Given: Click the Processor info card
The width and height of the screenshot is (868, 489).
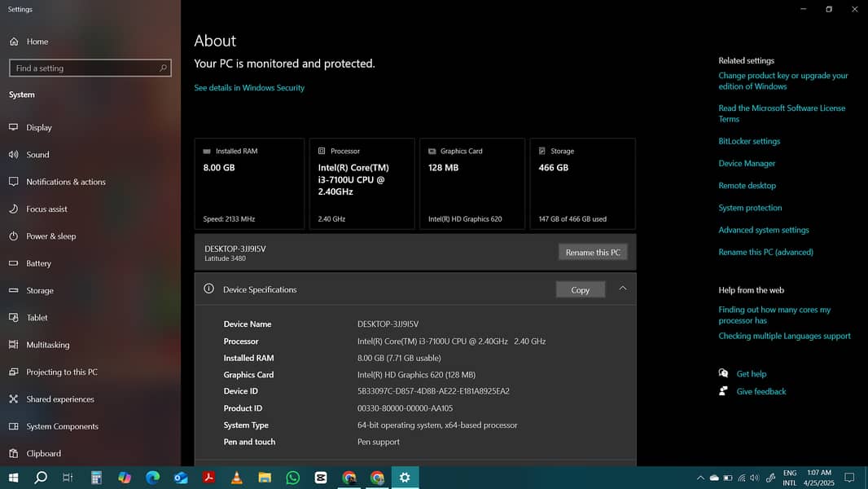Looking at the screenshot, I should [362, 184].
